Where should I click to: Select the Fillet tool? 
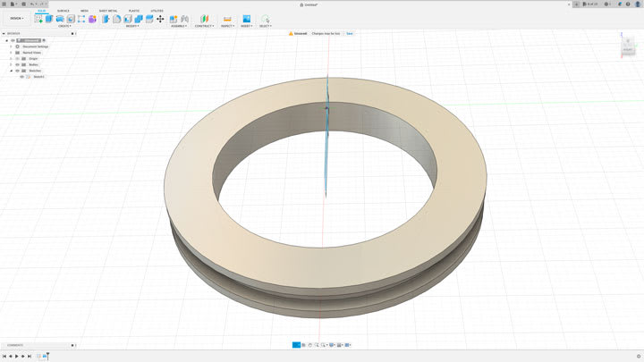[x=116, y=19]
